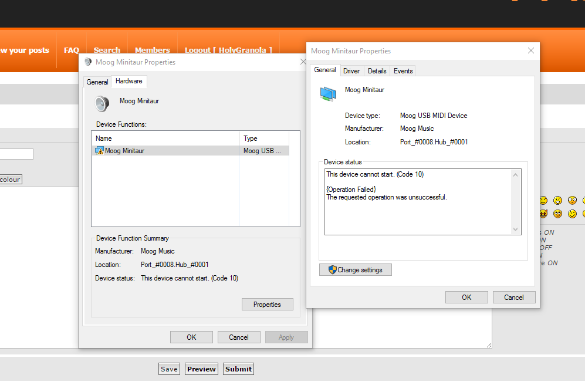Open the Details tab
Image resolution: width=585 pixels, height=392 pixels.
377,71
